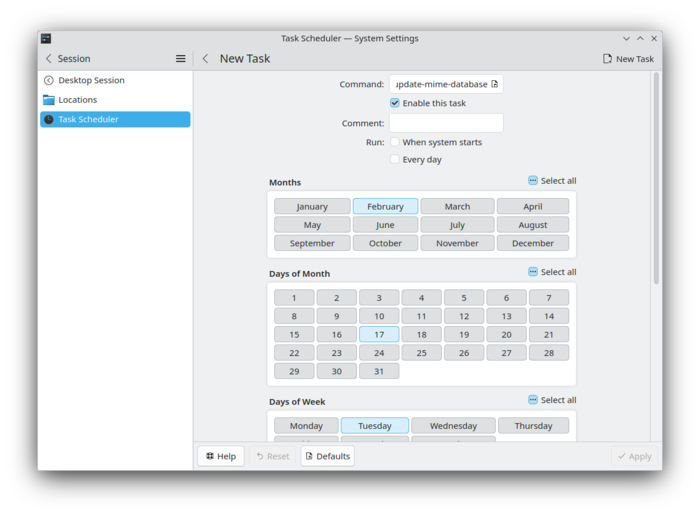Click the Select all icon for Days of Week
Screen dimensions: 700x515
pos(533,399)
